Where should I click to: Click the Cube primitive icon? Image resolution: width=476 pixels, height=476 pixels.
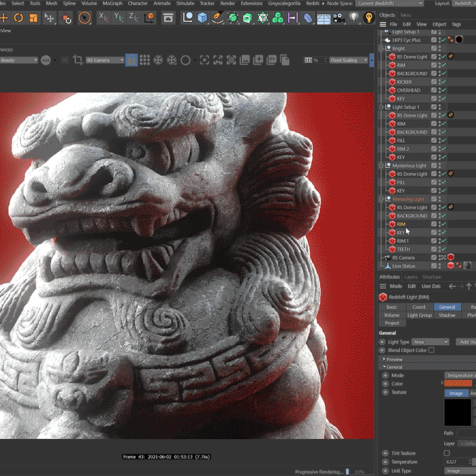point(201,18)
